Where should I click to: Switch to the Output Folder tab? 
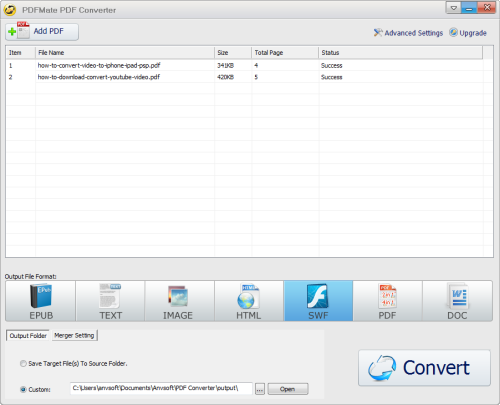point(28,336)
